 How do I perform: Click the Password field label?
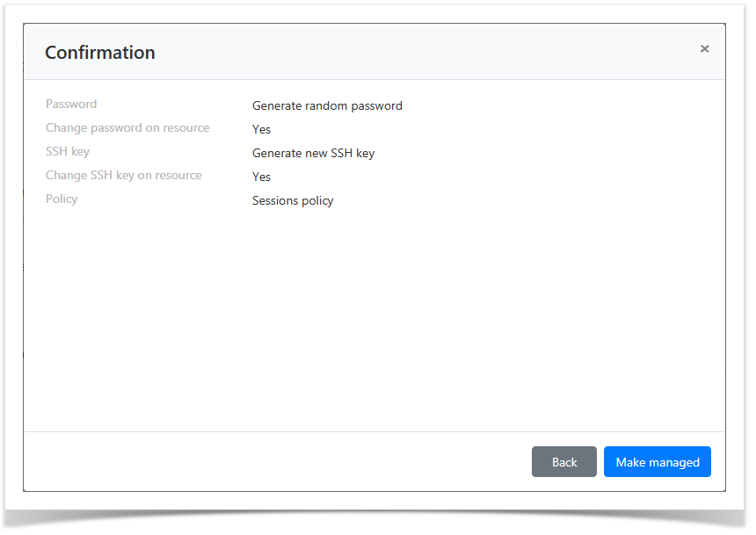71,104
